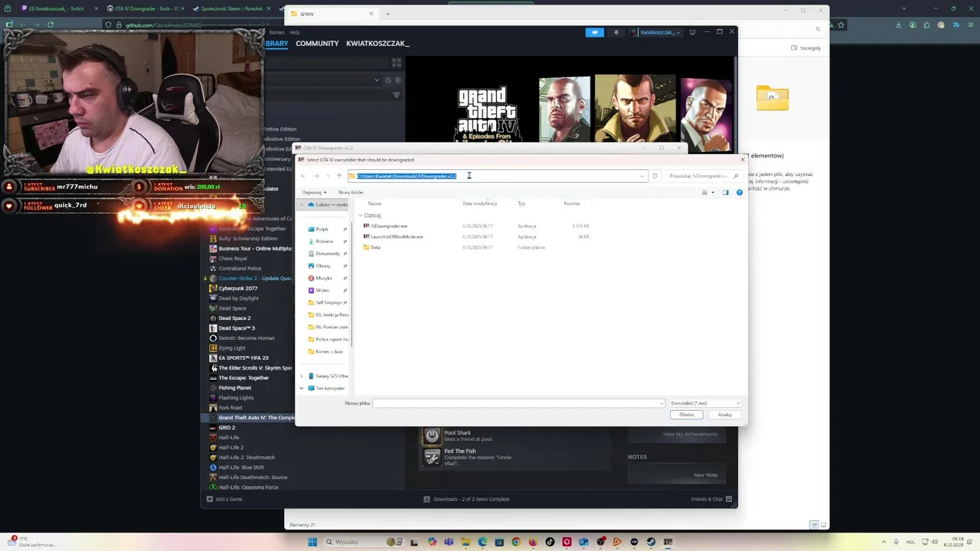Open the IVDowngrader.exe file in the list
The width and height of the screenshot is (980, 551).
coord(389,226)
